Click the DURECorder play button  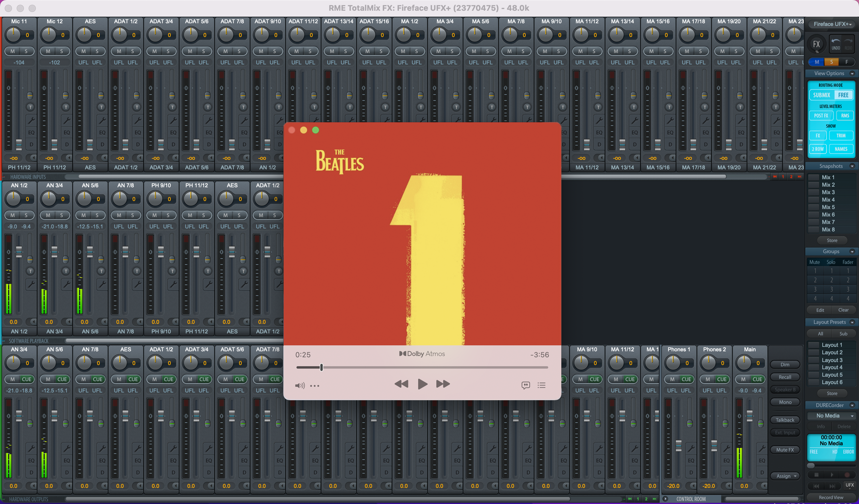(x=832, y=475)
